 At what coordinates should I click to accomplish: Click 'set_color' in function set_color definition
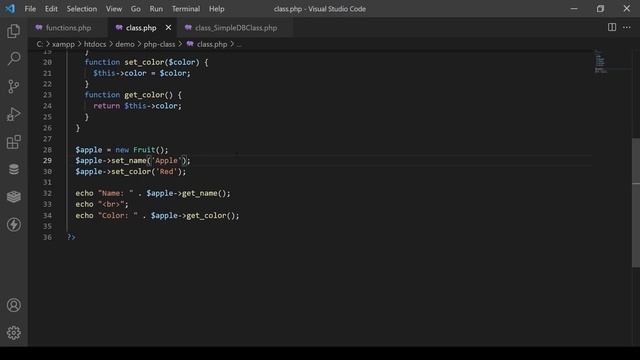(x=144, y=62)
